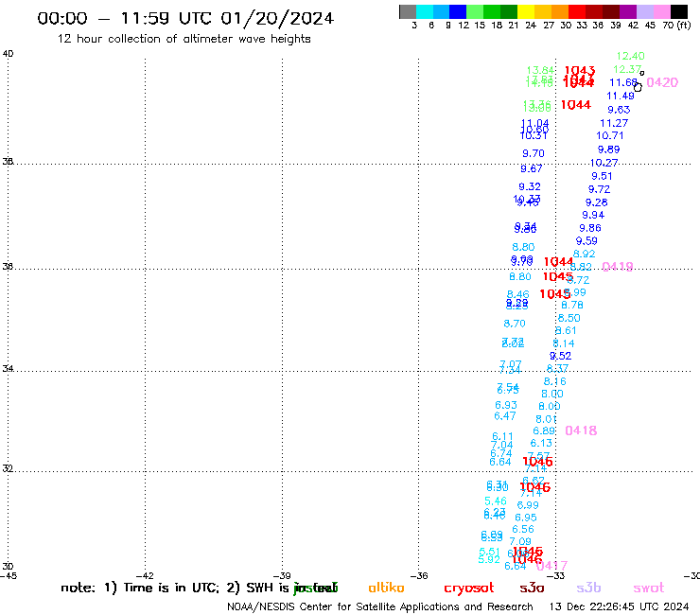Click the wave height value 6.99
Image resolution: width=700 pixels, height=615 pixels.
point(528,505)
